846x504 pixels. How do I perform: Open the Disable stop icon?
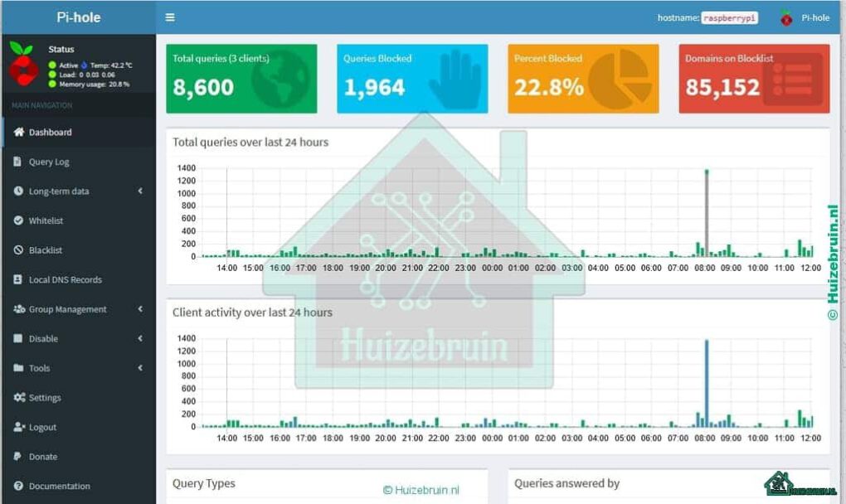(17, 338)
